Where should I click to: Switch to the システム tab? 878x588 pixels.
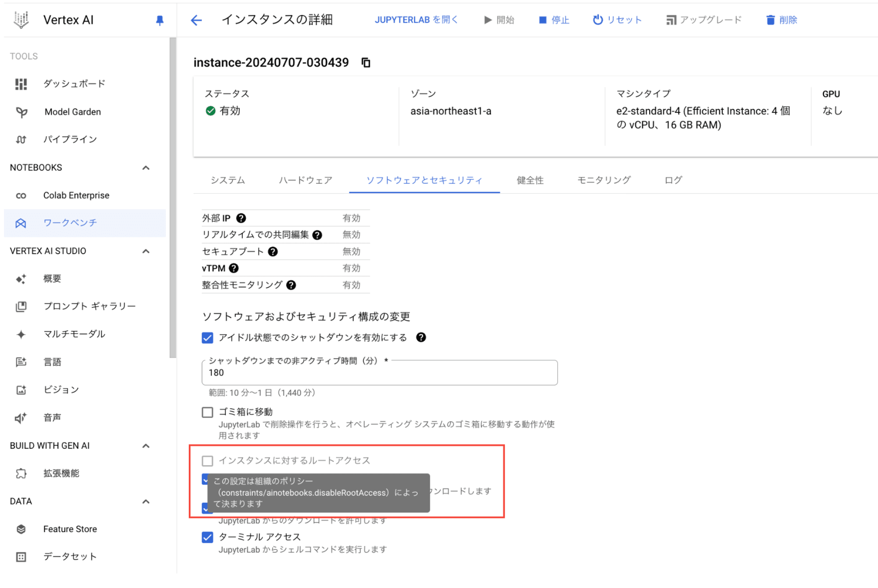228,180
